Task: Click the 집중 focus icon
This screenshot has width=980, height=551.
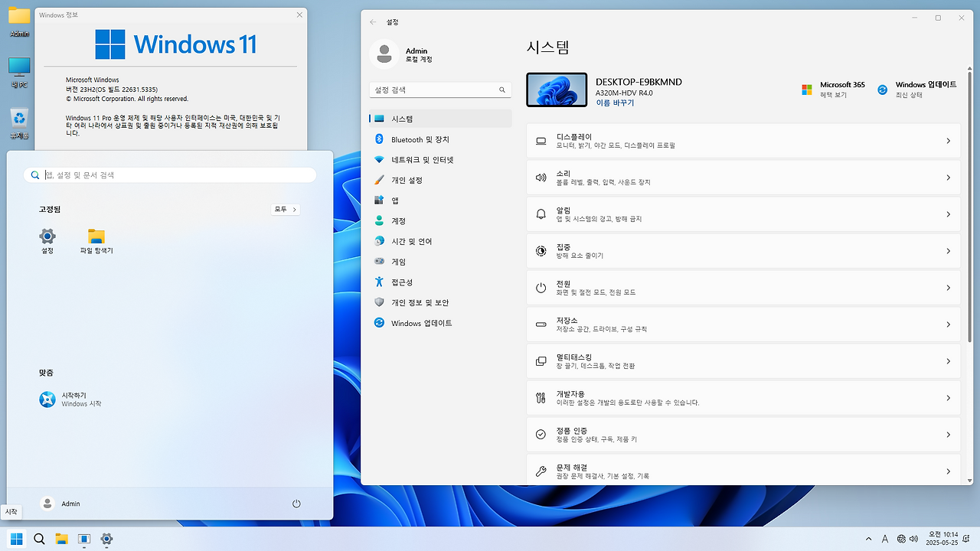Action: 541,251
